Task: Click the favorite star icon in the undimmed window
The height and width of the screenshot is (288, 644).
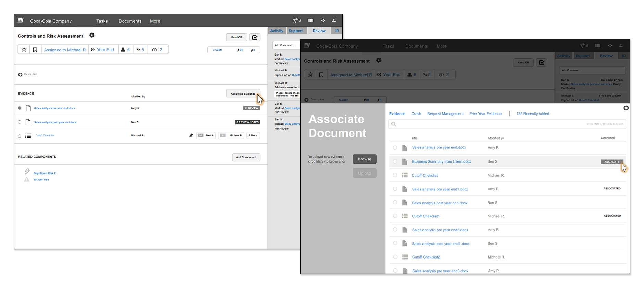Action: pyautogui.click(x=24, y=50)
